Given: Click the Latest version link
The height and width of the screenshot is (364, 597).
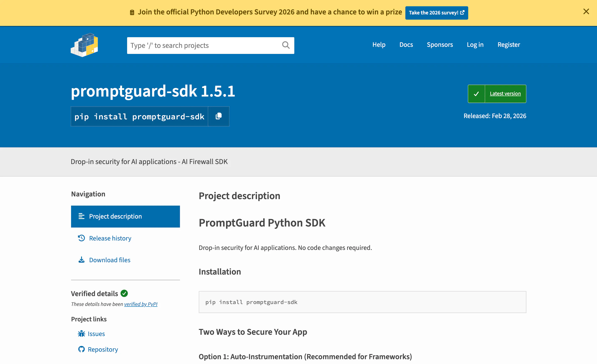Looking at the screenshot, I should click(x=505, y=94).
